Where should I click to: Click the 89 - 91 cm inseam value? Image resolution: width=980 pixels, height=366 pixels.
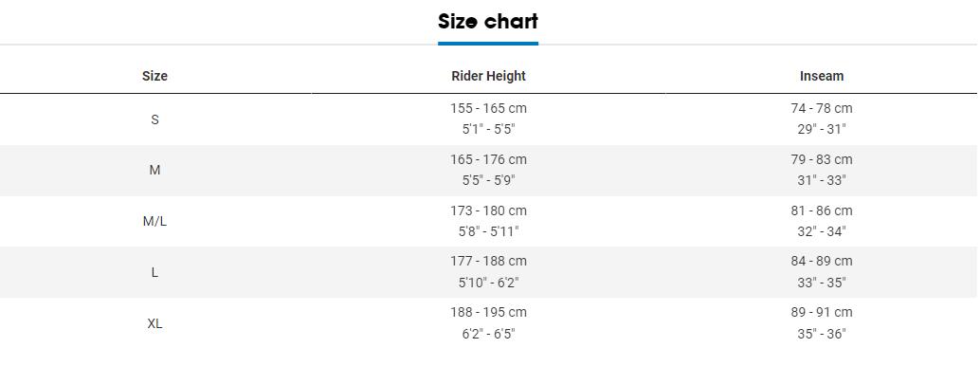click(x=822, y=312)
